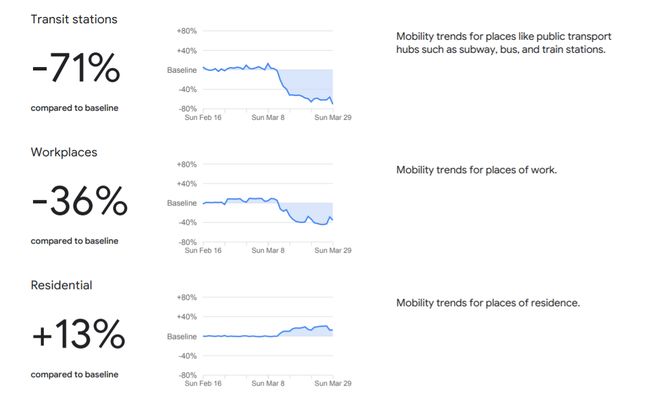Viewport: 646px width, 397px height.
Task: Click 'compared to baseline' under -71%
Action: (x=75, y=108)
